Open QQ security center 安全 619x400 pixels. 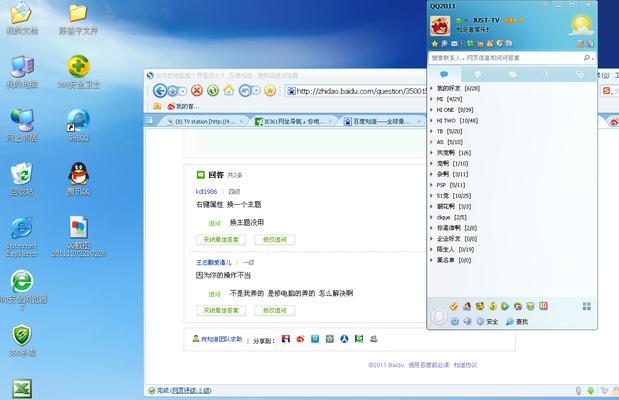click(487, 321)
